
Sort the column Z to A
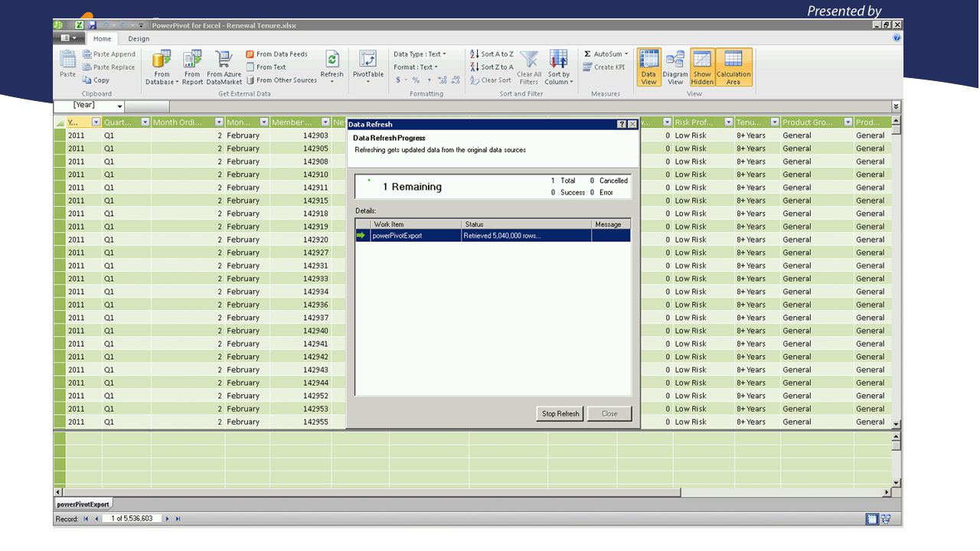(492, 67)
